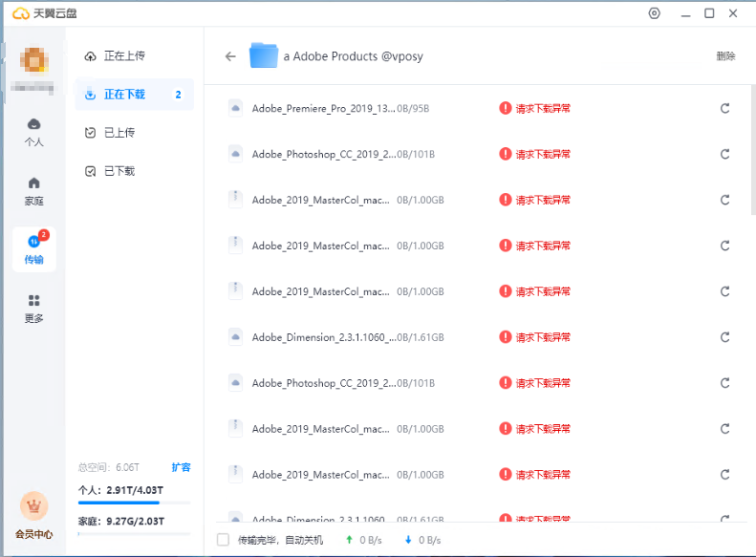
Task: Click error icon on first Adobe_Dimension row
Action: point(505,337)
